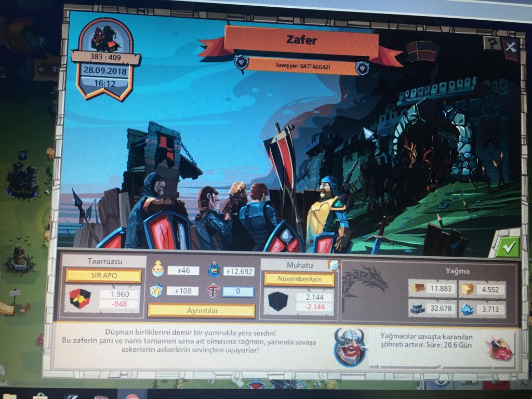
Task: Click the date 28.09.2018
Action: tap(105, 71)
